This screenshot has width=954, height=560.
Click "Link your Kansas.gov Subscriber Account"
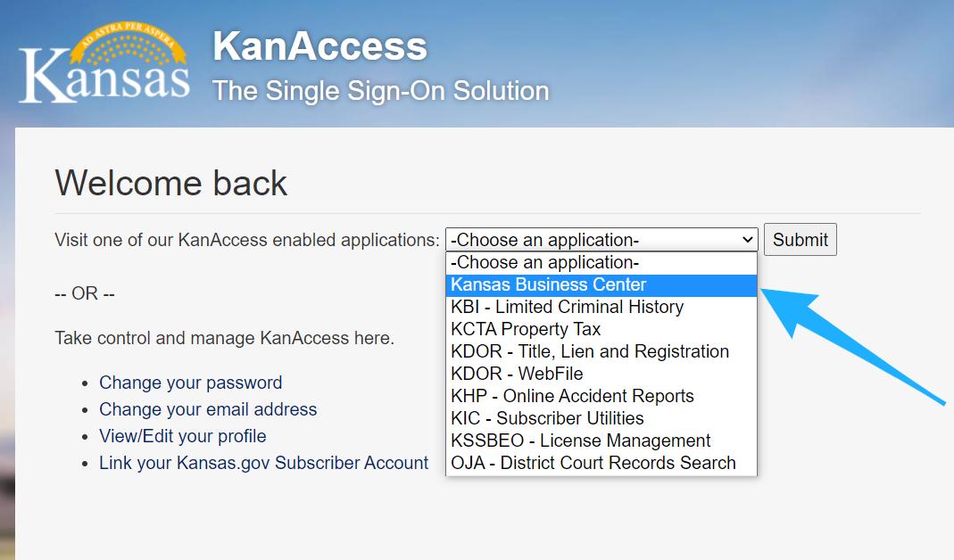[x=262, y=463]
